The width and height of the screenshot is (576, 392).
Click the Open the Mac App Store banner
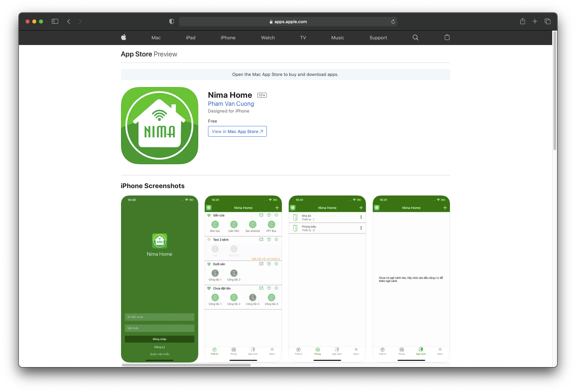(285, 75)
